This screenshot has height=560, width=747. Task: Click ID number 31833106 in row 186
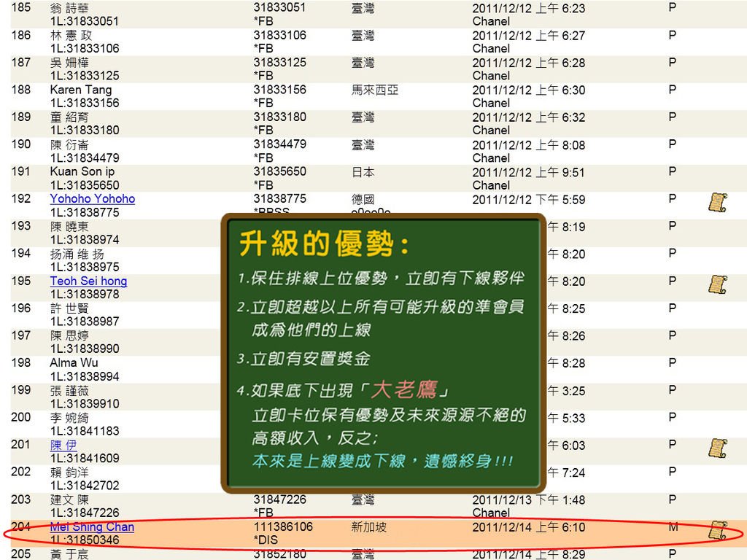[x=279, y=35]
